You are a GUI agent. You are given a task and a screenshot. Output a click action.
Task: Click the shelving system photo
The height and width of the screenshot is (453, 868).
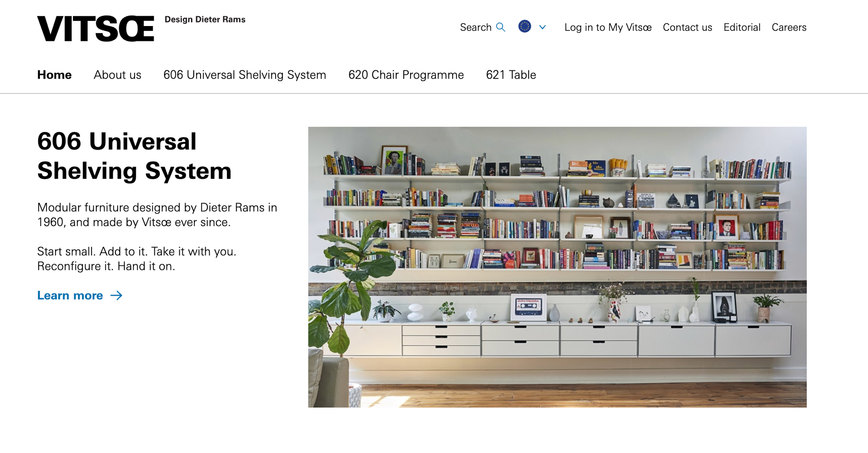557,267
